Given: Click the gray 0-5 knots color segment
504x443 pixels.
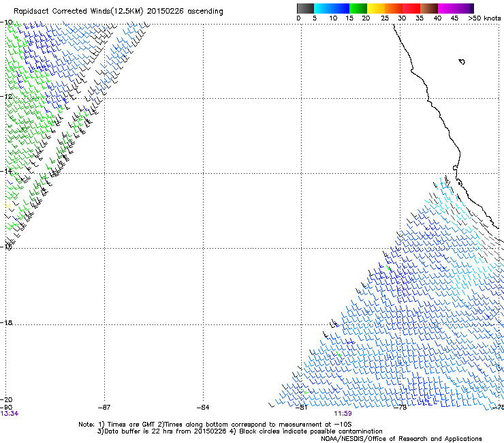Looking at the screenshot, I should click(x=305, y=8).
